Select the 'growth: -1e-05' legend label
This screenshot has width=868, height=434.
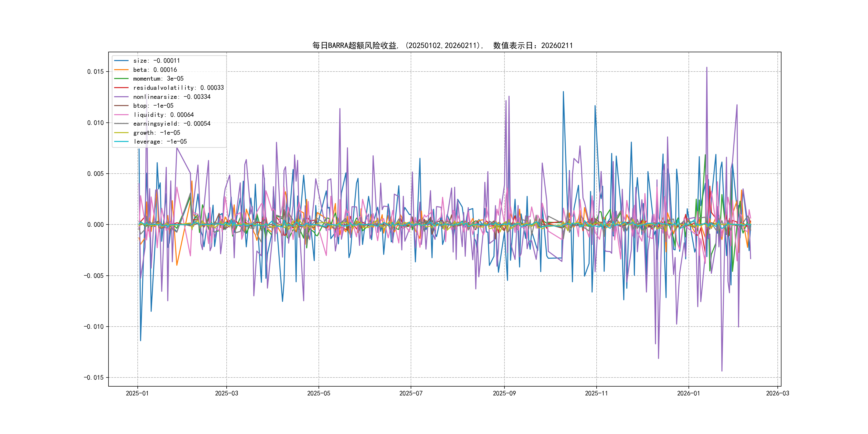(x=156, y=133)
